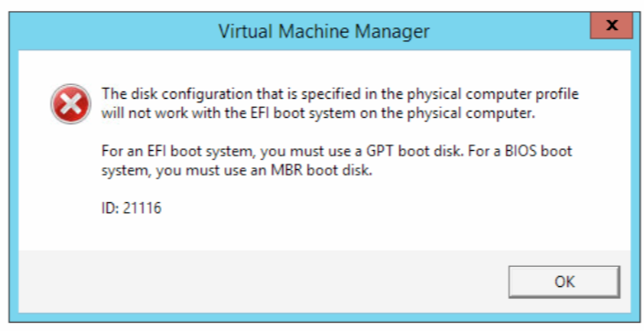The image size is (644, 331).
Task: Click the empty white area below the ID
Action: pyautogui.click(x=325, y=233)
